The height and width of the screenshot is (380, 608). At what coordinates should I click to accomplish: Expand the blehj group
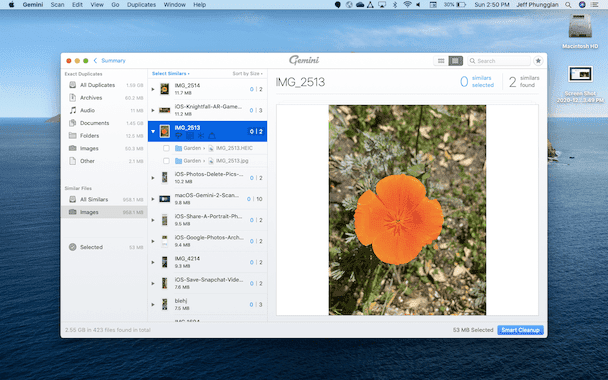[153, 305]
